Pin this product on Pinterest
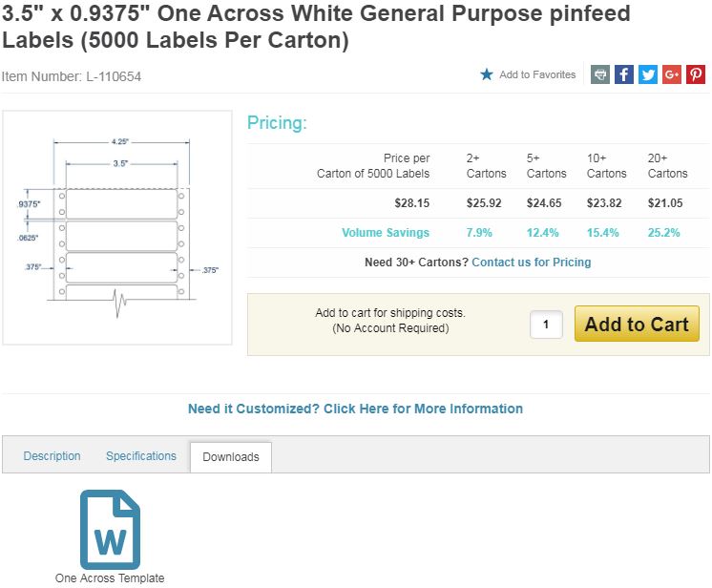Screen dimensions: 712x588 696,74
